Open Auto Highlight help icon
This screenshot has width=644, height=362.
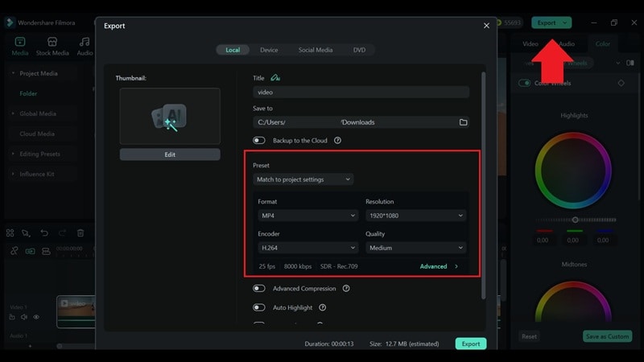(x=323, y=307)
